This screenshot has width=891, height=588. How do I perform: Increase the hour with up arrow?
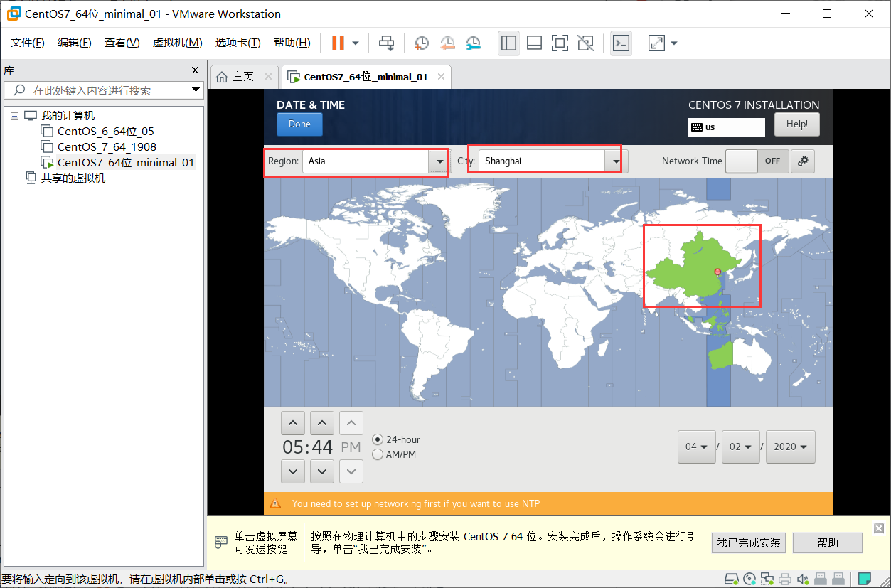pyautogui.click(x=293, y=423)
